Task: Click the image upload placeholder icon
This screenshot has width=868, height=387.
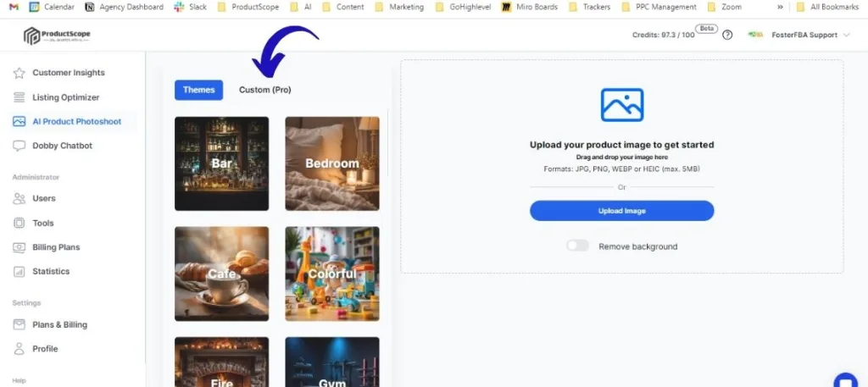Action: (621, 104)
